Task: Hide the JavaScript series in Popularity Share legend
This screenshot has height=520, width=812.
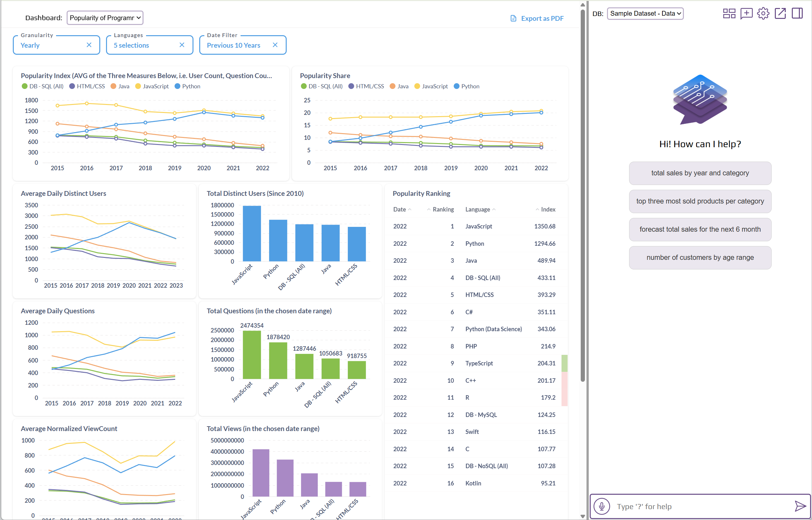Action: click(431, 86)
